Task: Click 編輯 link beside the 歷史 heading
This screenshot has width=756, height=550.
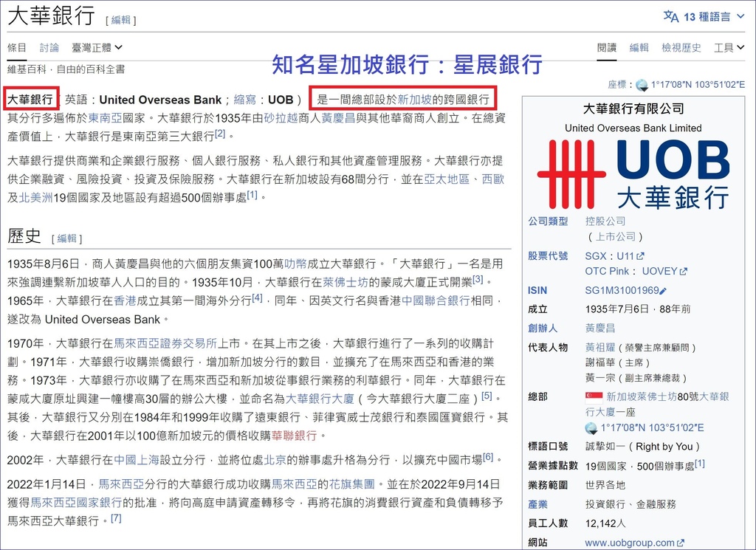Action: (x=67, y=238)
